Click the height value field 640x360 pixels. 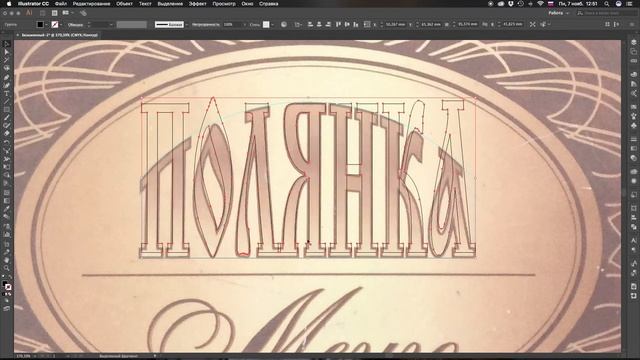tap(513, 24)
